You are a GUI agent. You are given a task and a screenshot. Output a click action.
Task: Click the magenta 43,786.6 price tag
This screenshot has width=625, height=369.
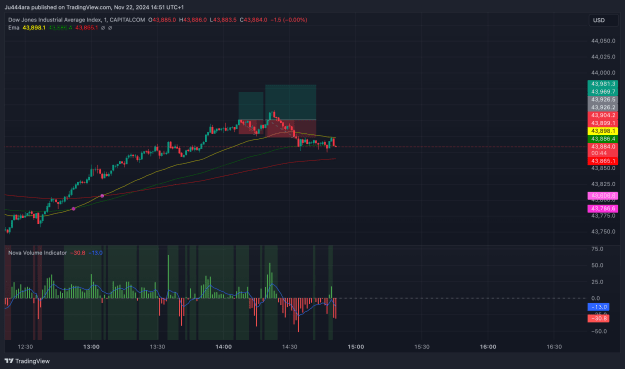click(603, 209)
